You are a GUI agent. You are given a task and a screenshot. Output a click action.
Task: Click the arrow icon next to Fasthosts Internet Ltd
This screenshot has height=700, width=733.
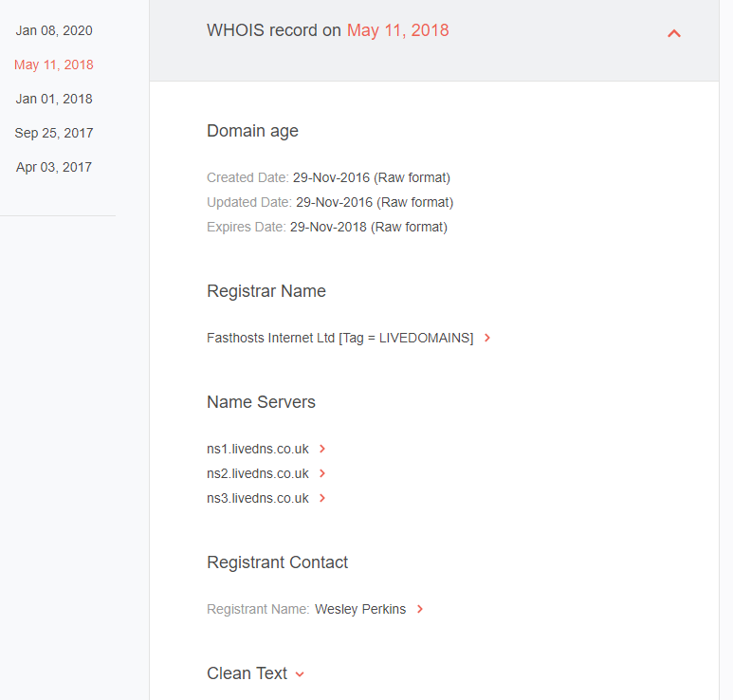point(487,338)
